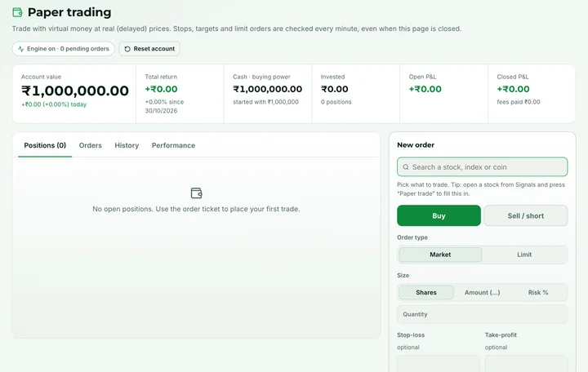
Task: Set order type to Market
Action: 440,255
